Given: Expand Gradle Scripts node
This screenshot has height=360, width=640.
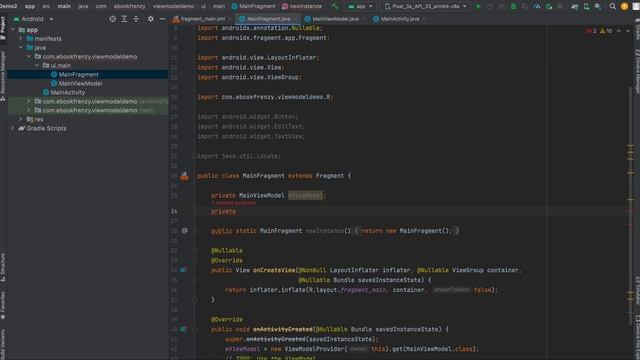Looking at the screenshot, I should pyautogui.click(x=13, y=128).
